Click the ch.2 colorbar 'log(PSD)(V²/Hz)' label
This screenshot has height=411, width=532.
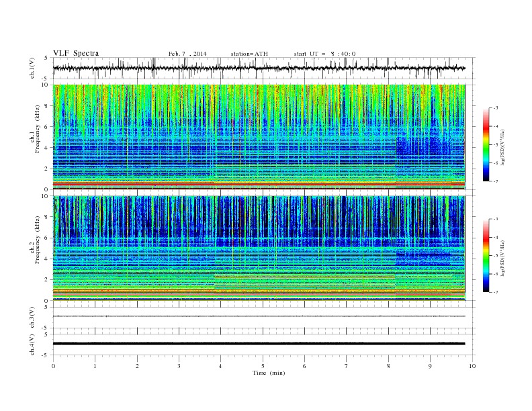point(502,258)
